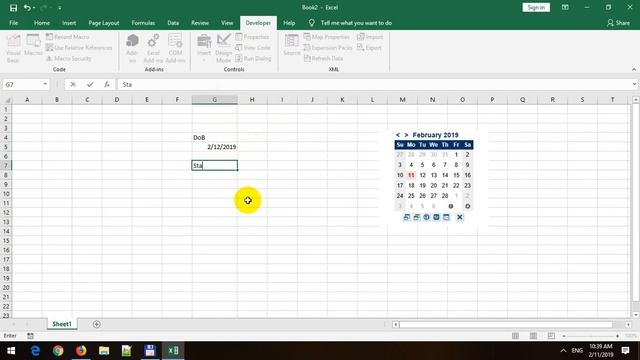Switch to the Insert ribbon tab
The height and width of the screenshot is (360, 640).
tap(69, 23)
